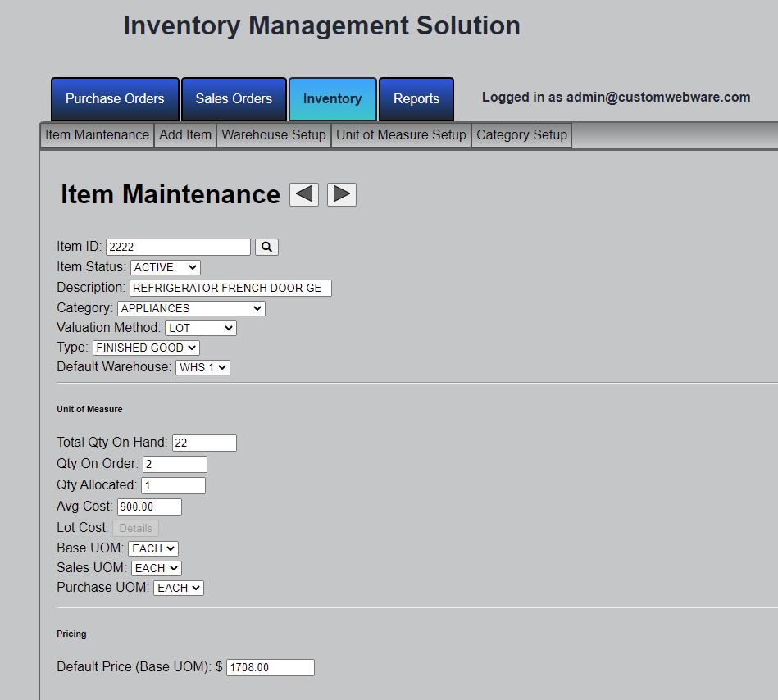Open the Purchase Orders tab
This screenshot has height=700, width=778.
coord(115,98)
